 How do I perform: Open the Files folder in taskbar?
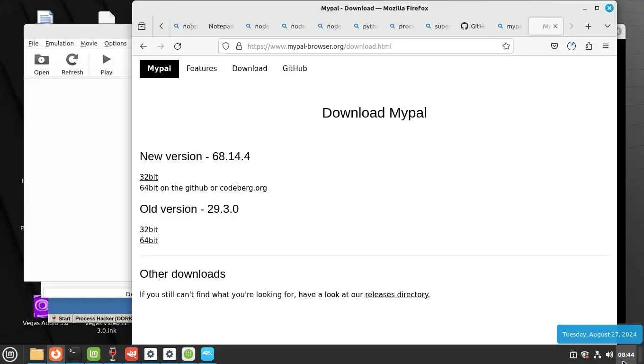(37, 354)
